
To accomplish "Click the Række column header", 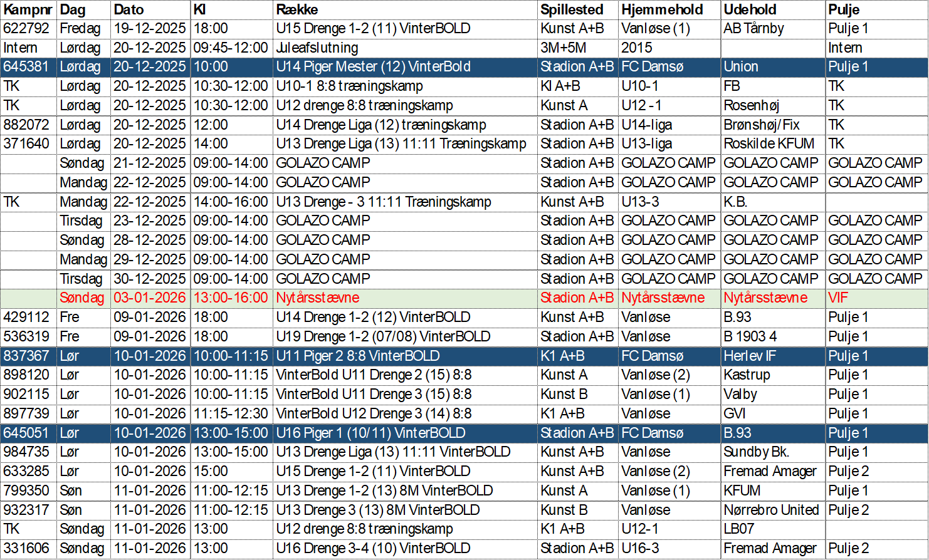I will pos(297,9).
